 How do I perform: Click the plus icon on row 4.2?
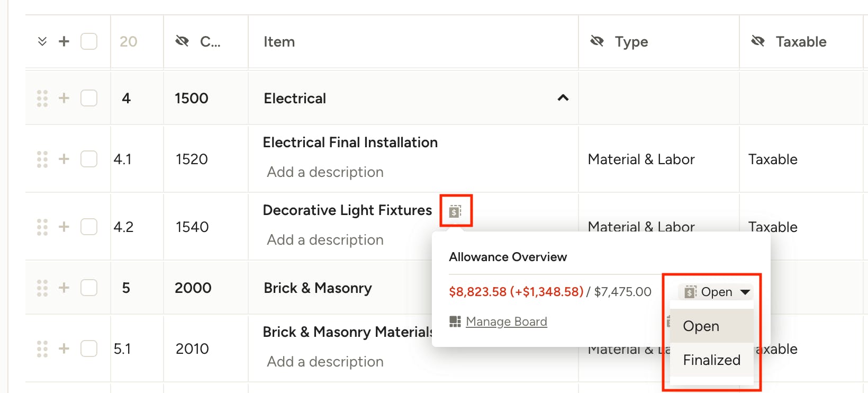(x=64, y=227)
